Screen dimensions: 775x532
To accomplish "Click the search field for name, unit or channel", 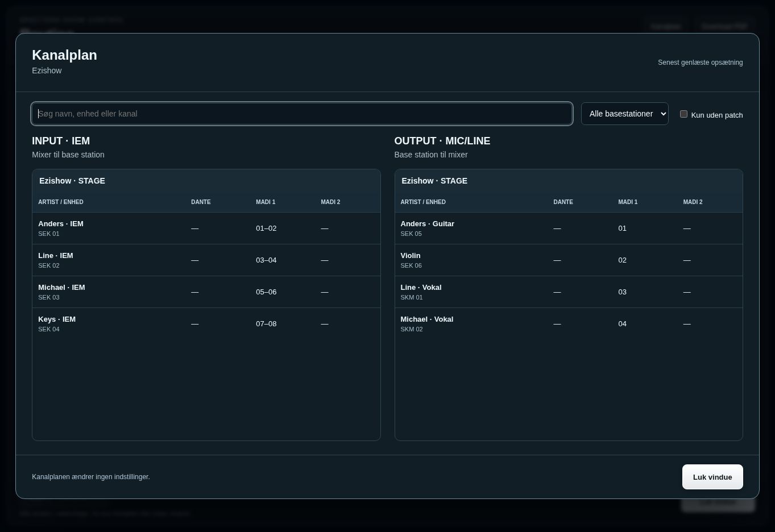I will point(301,114).
